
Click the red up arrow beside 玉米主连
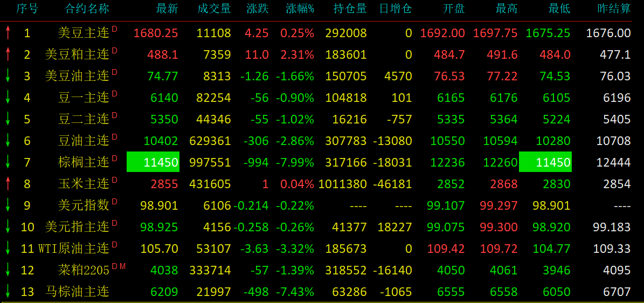pyautogui.click(x=8, y=184)
